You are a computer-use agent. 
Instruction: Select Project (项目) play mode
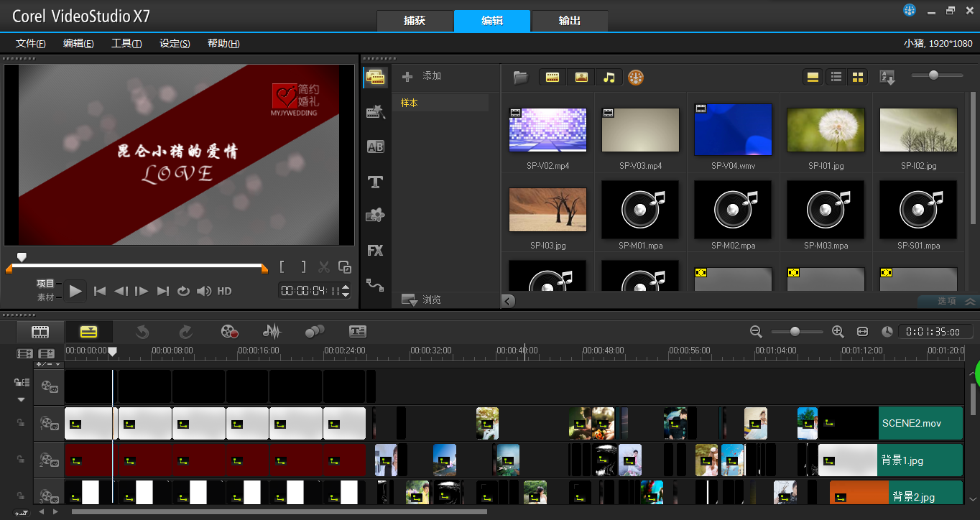tap(45, 284)
